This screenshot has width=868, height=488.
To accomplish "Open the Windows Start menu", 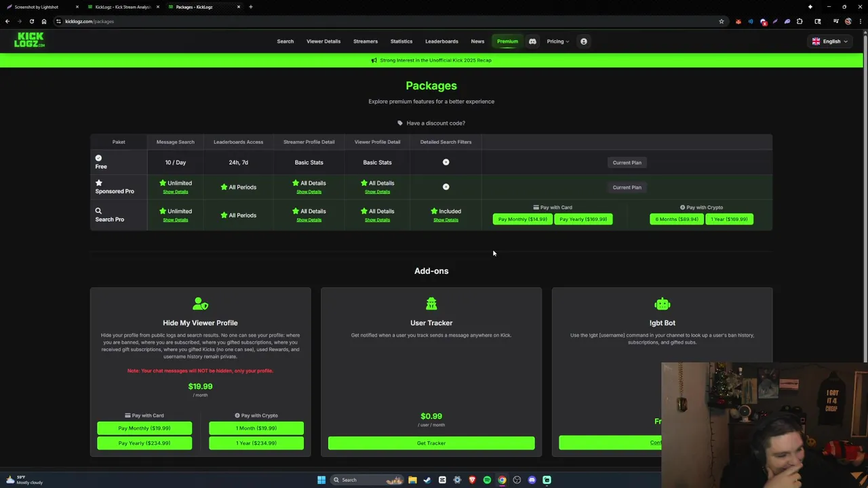I will pyautogui.click(x=321, y=480).
